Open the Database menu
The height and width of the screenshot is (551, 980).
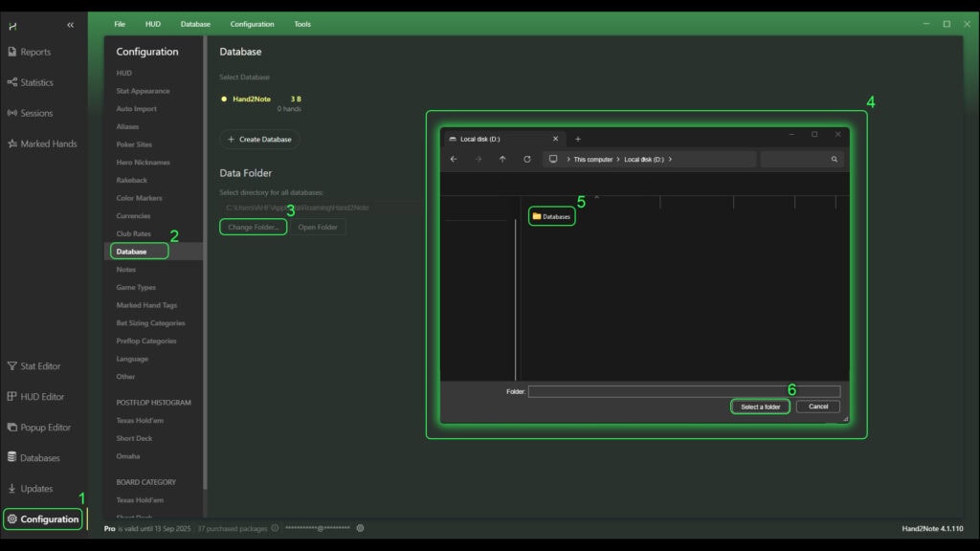pyautogui.click(x=195, y=24)
